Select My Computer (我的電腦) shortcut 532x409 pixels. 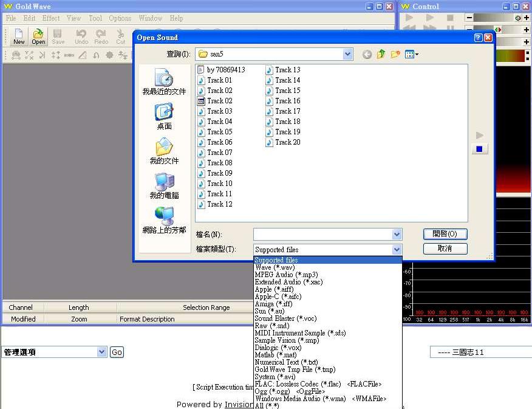point(164,186)
